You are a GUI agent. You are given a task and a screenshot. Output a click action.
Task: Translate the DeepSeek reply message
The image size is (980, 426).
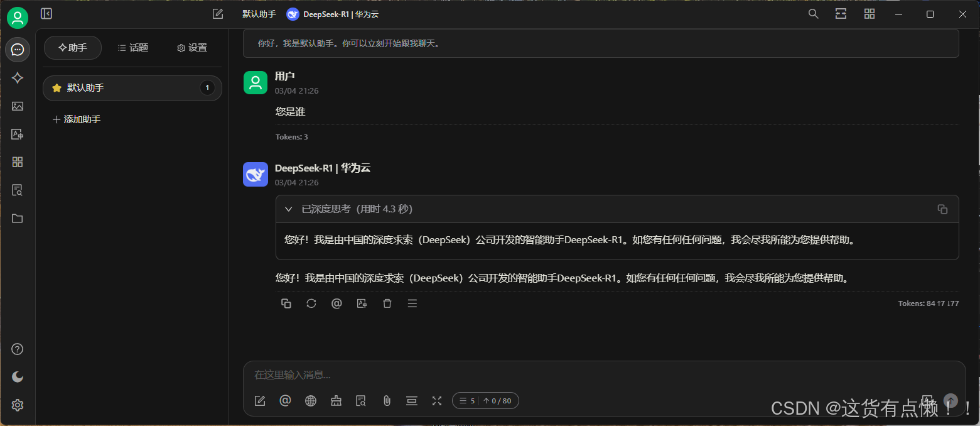point(362,303)
